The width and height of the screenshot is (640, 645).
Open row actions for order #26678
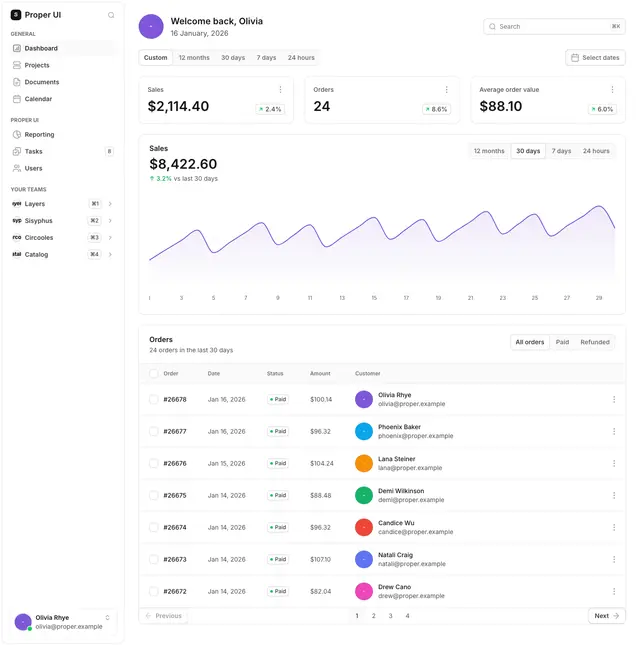coord(614,399)
